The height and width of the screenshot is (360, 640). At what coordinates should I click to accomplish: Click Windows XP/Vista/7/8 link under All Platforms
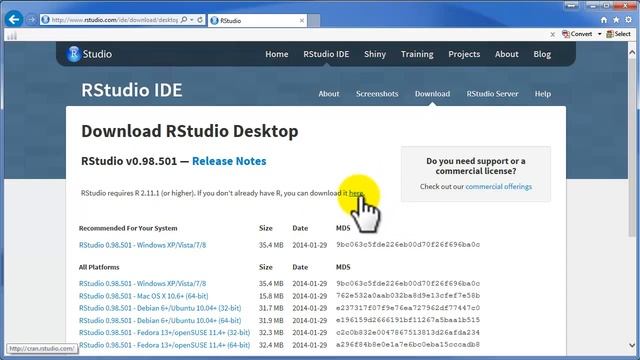[x=142, y=283]
